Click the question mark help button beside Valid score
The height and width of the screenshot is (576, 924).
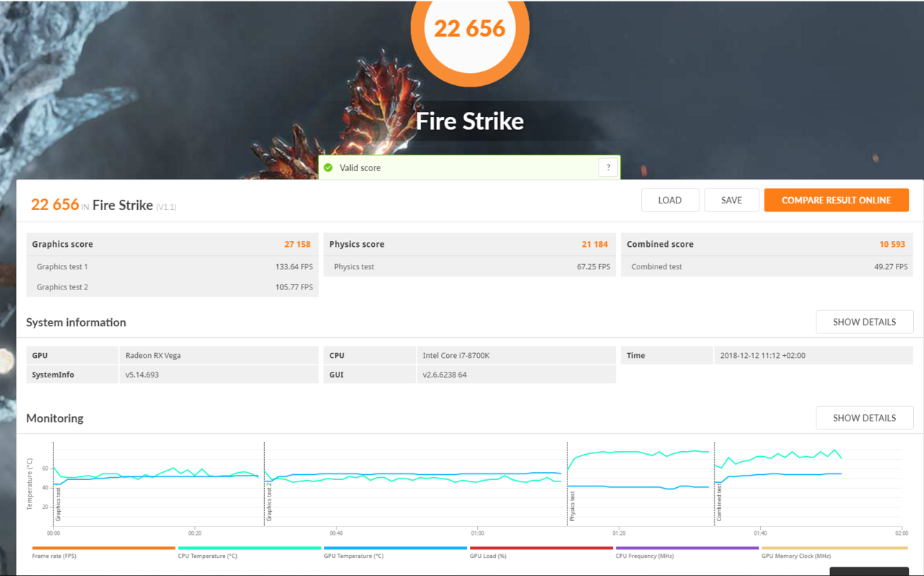point(608,167)
